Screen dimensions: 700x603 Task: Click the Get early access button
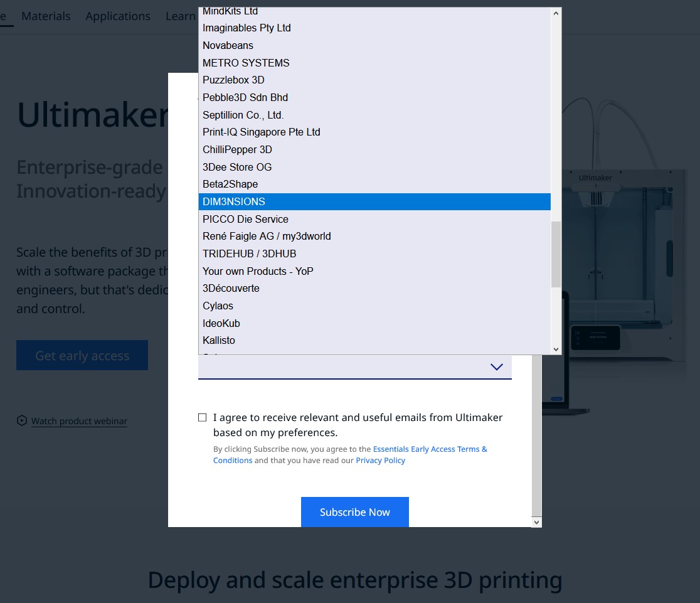(x=82, y=355)
